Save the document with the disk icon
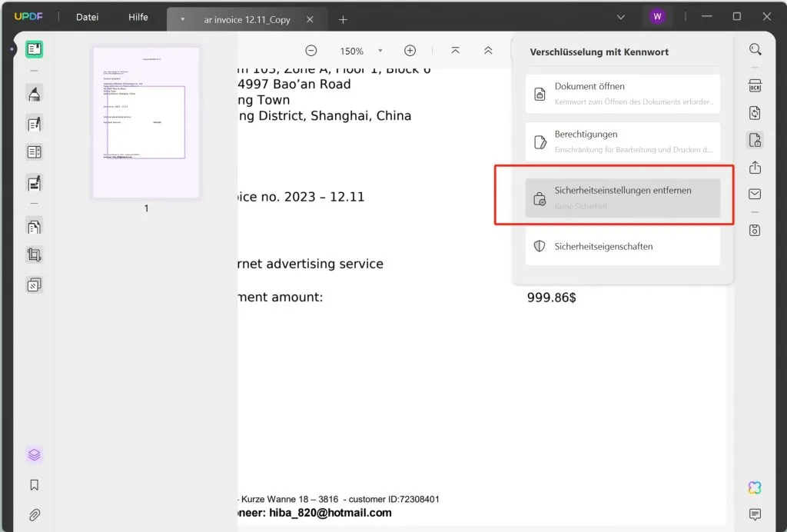This screenshot has width=787, height=532. [755, 231]
